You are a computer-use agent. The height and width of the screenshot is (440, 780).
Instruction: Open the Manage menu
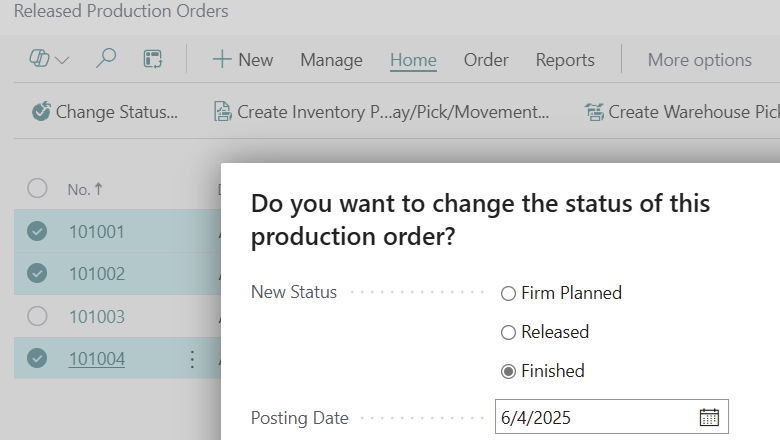(x=331, y=60)
